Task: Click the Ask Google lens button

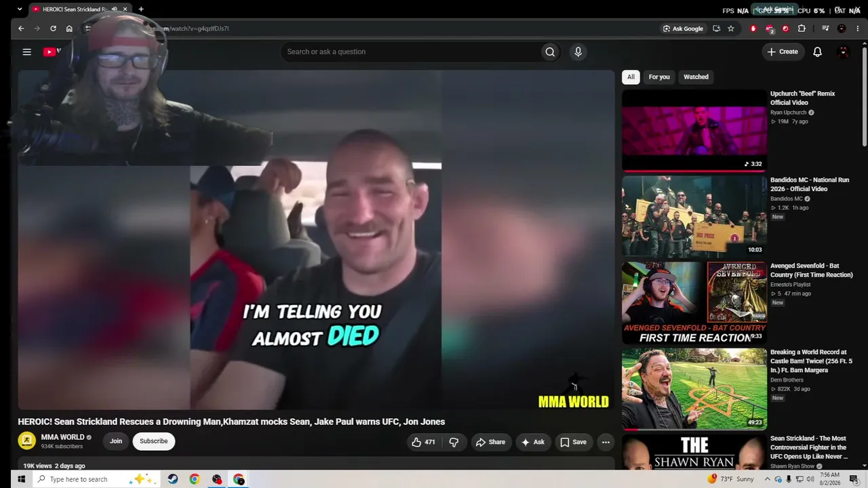Action: pos(683,28)
